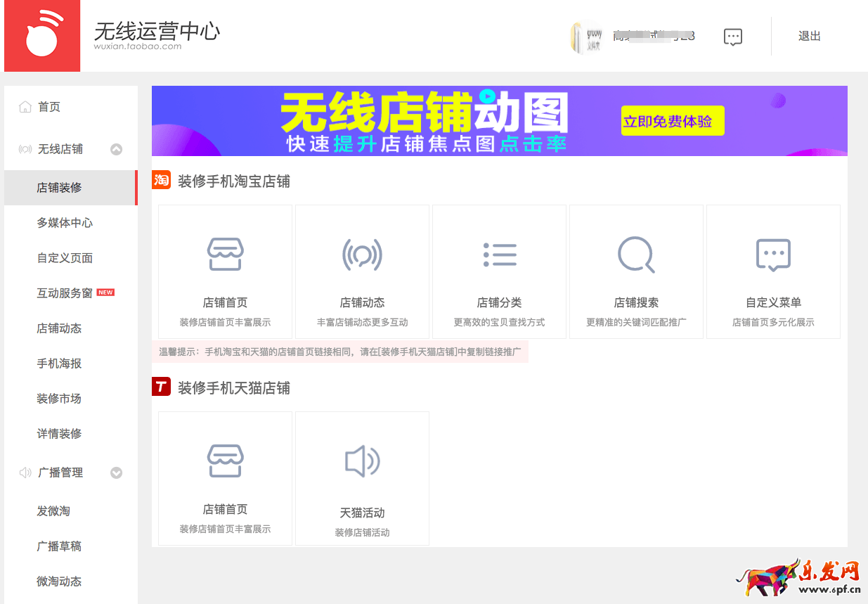Click the storefront icon in Taobao 店铺首页

pyautogui.click(x=225, y=254)
